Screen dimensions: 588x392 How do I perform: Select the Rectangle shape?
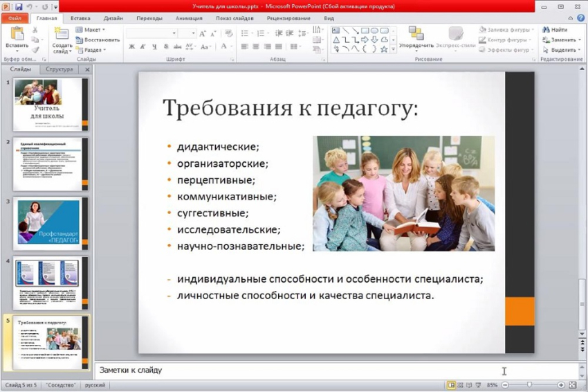(365, 30)
